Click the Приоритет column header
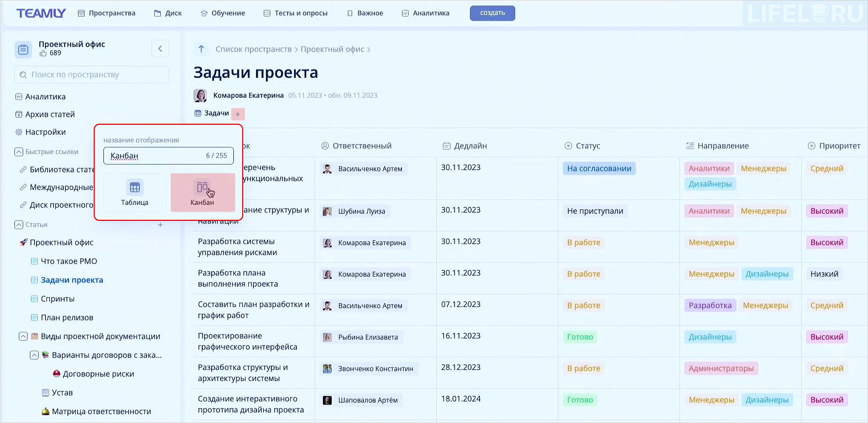868x423 pixels. (834, 146)
